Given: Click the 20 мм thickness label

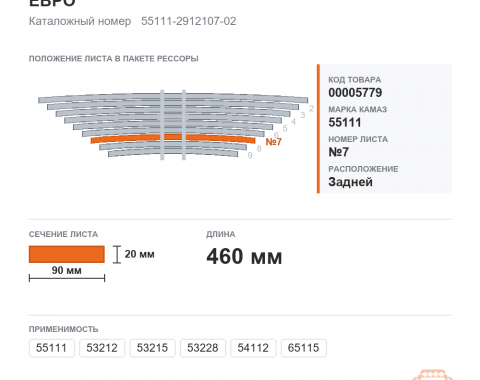Looking at the screenshot, I should pos(140,254).
